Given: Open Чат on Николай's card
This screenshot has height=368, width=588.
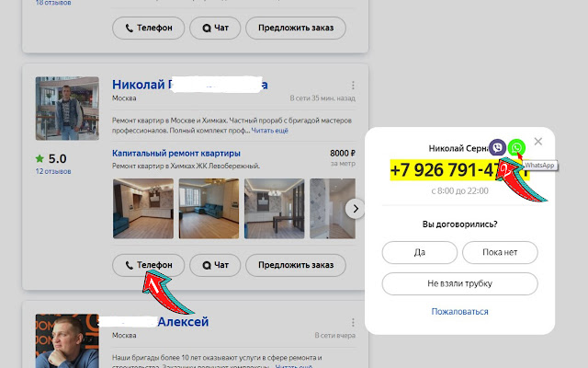Looking at the screenshot, I should (215, 266).
